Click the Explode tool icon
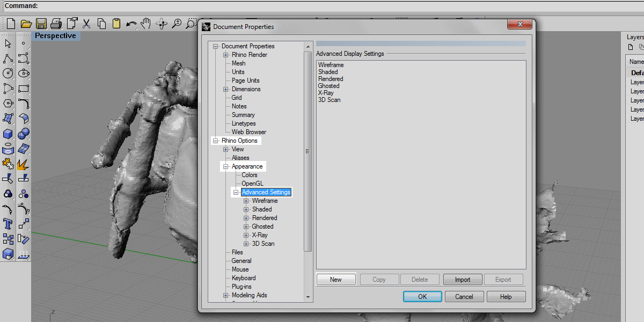Viewport: 644px width, 322px height. (23, 164)
